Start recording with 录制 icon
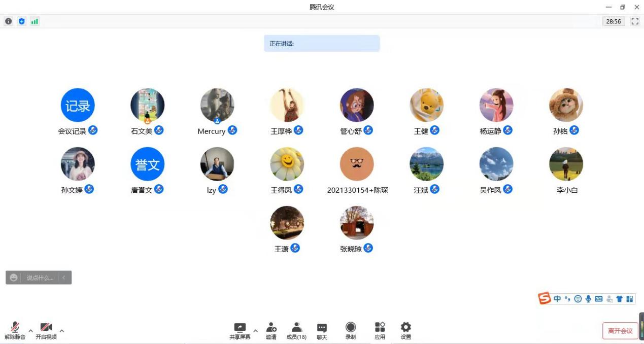This screenshot has height=344, width=644. click(351, 330)
